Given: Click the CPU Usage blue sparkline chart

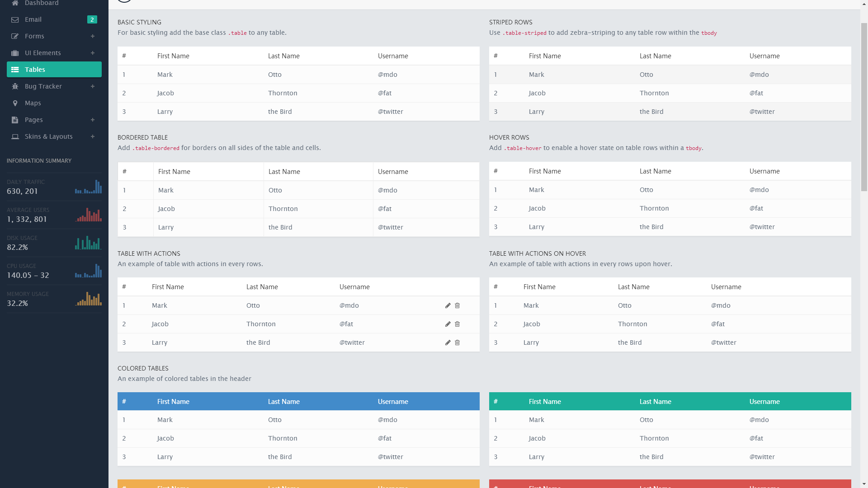Looking at the screenshot, I should tap(88, 271).
